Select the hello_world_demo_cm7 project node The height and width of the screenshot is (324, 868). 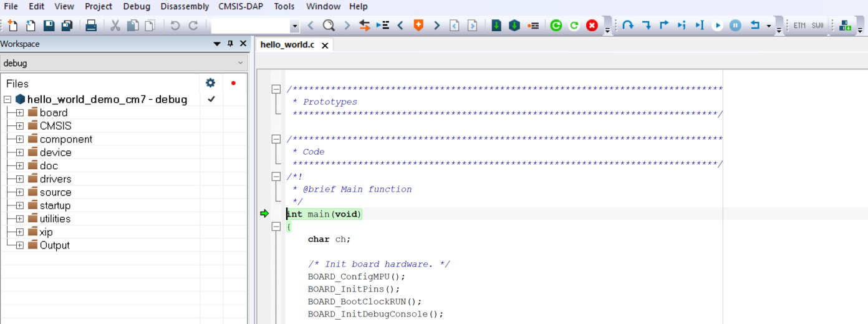click(x=107, y=99)
